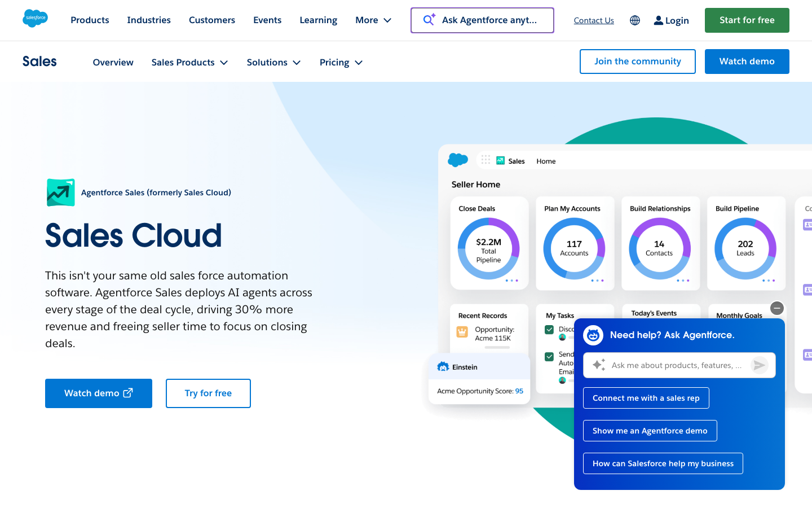Click the three dots on Build Relationships card
The width and height of the screenshot is (812, 508).
click(x=683, y=281)
